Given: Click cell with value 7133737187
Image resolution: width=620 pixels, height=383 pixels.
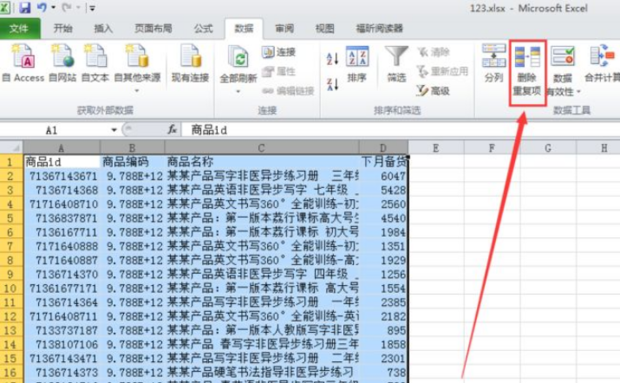Looking at the screenshot, I should coord(61,330).
